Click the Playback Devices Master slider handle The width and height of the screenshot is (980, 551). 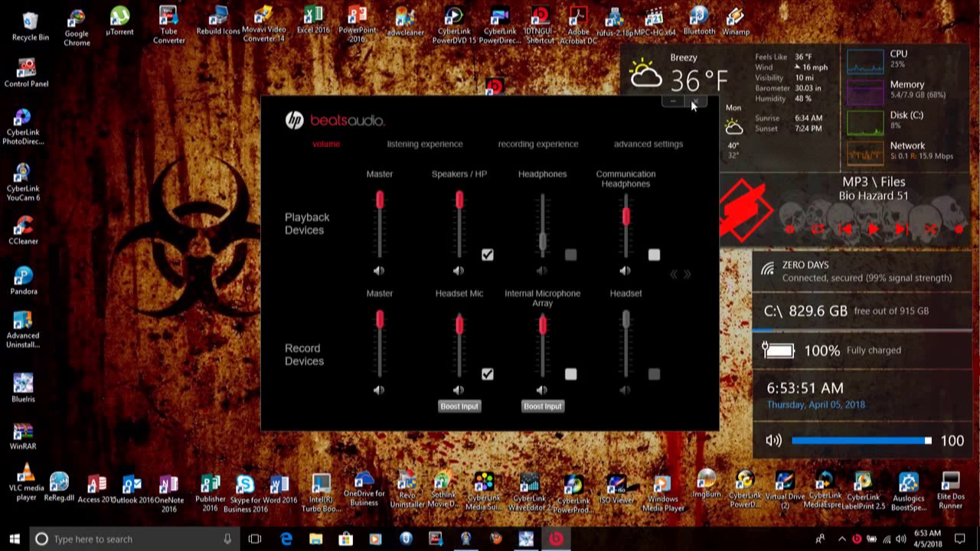pyautogui.click(x=380, y=200)
